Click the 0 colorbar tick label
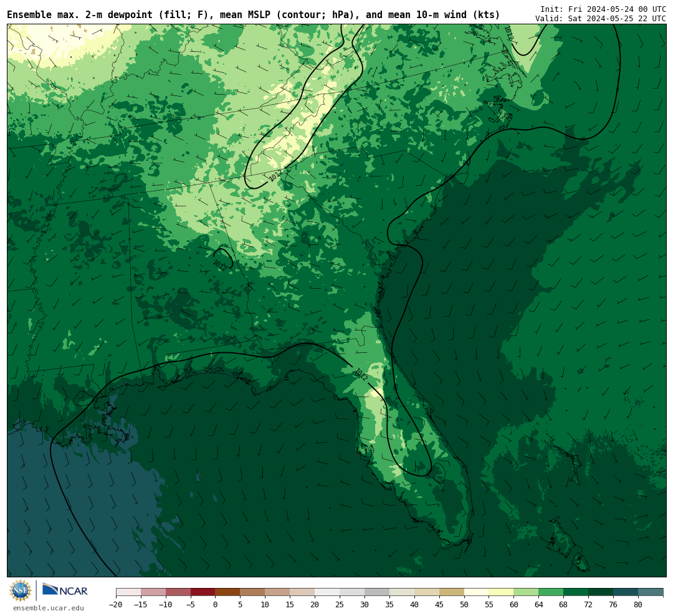Screen dimensions: 673x616 [x=216, y=605]
